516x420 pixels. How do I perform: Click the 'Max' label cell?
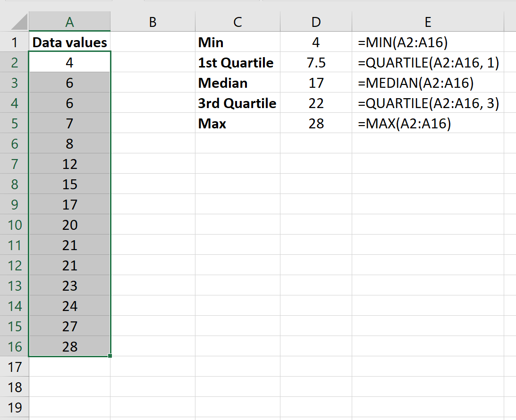[x=237, y=123]
